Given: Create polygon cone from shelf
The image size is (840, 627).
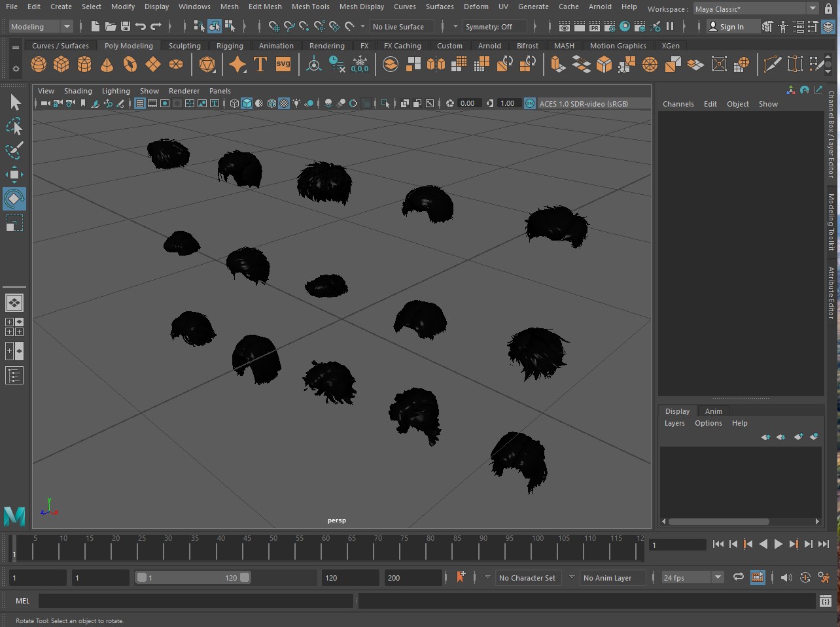Looking at the screenshot, I should click(x=107, y=64).
